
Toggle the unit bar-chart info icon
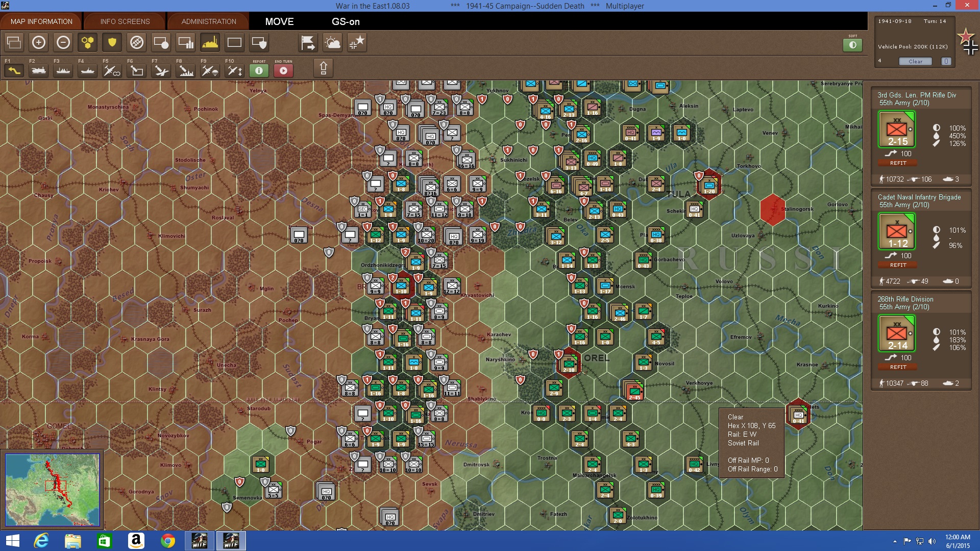(186, 42)
